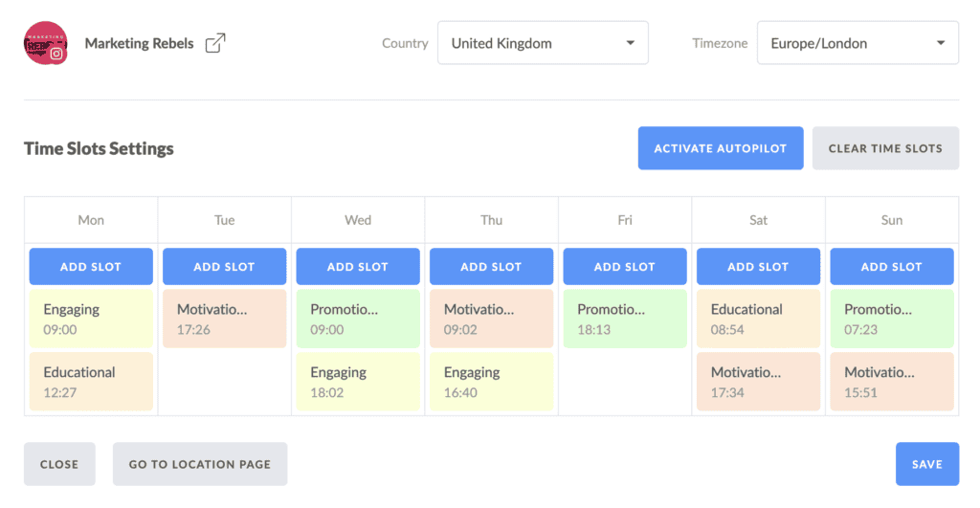
Task: Add a slot under Tuesday
Action: point(224,266)
